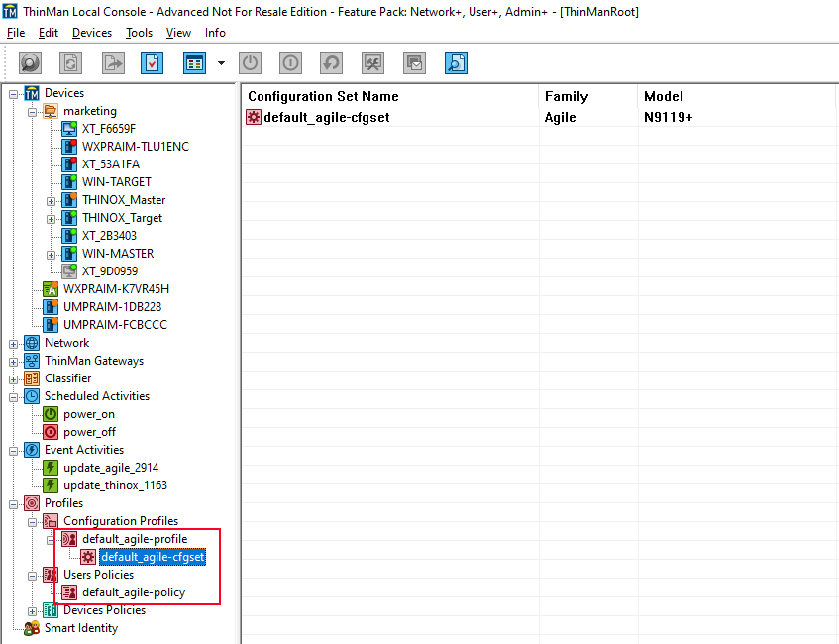The height and width of the screenshot is (644, 839).
Task: Click the send message envelope toolbar icon
Action: point(414,63)
